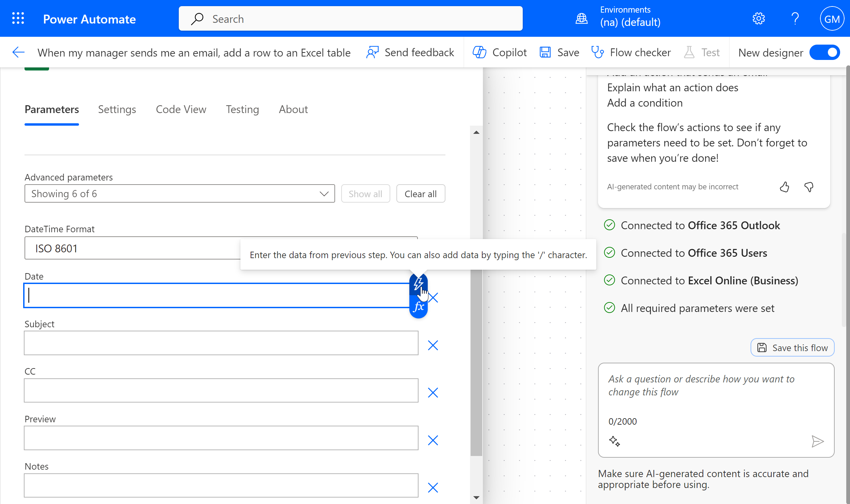
Task: Switch to the Code View tab
Action: (x=181, y=109)
